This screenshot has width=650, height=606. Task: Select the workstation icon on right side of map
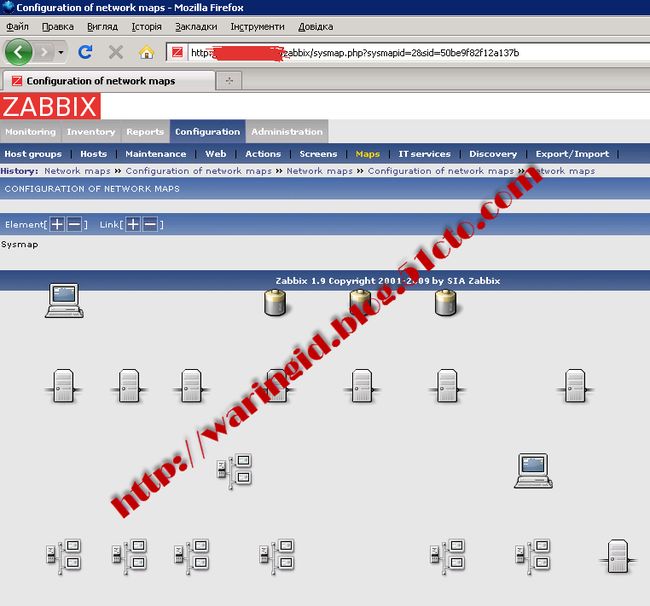coord(533,471)
